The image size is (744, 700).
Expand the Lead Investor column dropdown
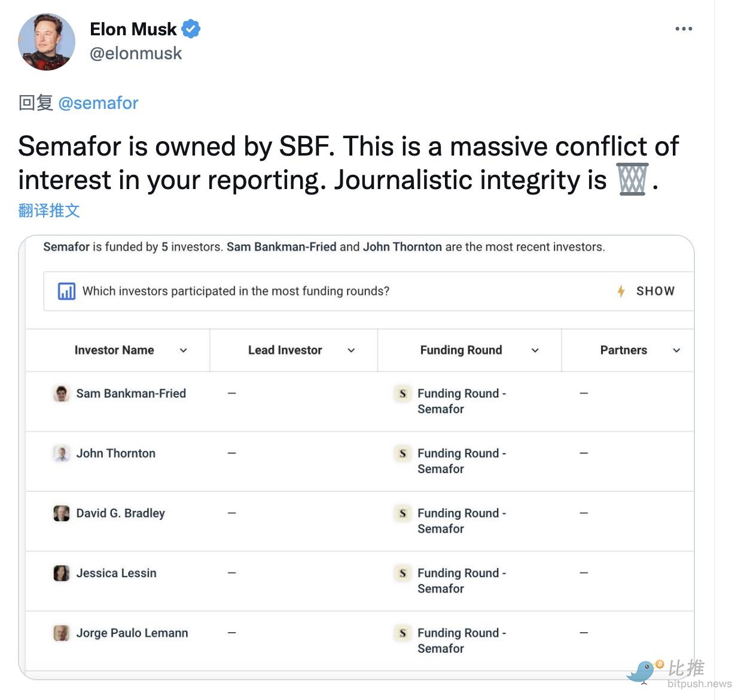[351, 351]
